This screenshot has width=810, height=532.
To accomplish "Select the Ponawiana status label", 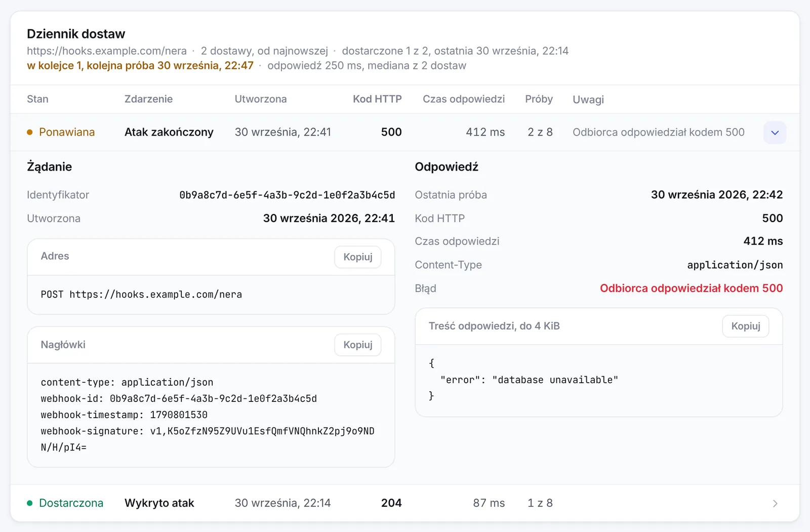I will [67, 132].
